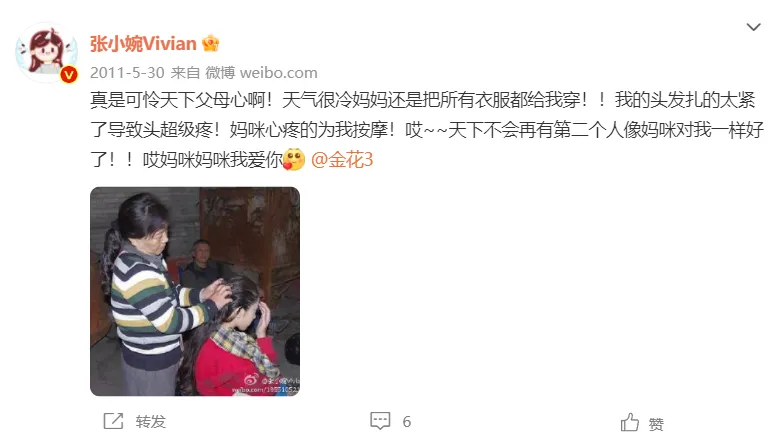777x446 pixels.
Task: Open the 张小婉Vivian username link
Action: [143, 44]
